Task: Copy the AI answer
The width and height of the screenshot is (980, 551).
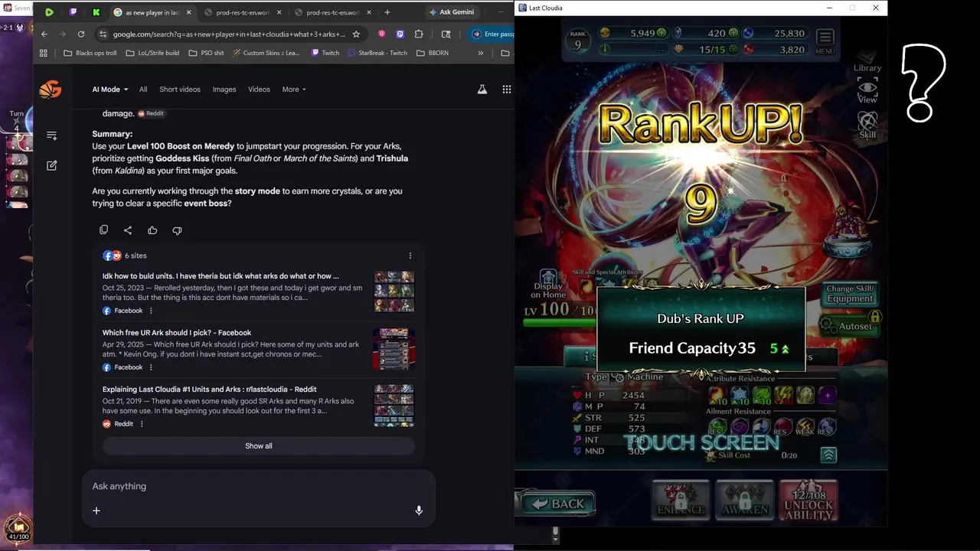Action: click(x=103, y=230)
